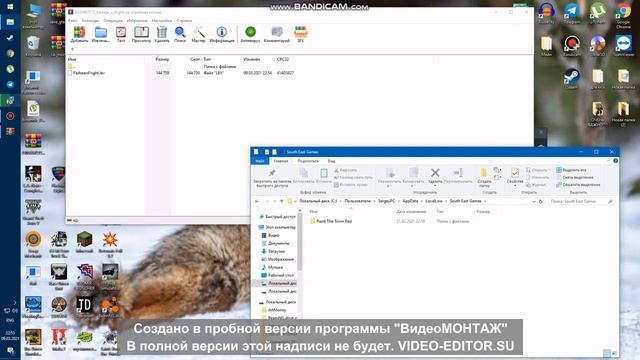
Task: Open the Поиск search tool in WinRAR
Action: [x=180, y=34]
